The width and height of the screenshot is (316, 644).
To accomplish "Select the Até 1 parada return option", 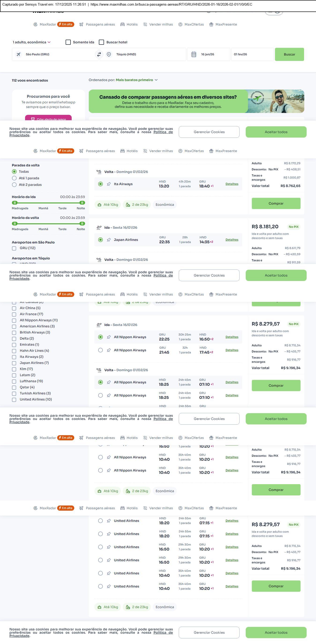I will 14,178.
